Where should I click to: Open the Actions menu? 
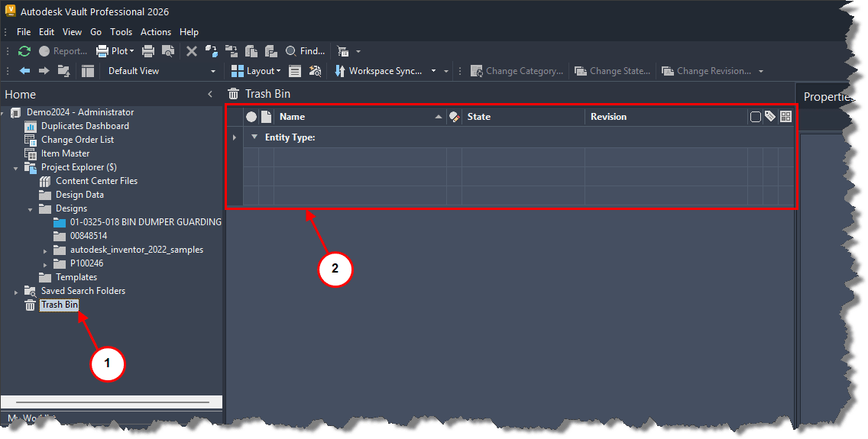pos(156,32)
